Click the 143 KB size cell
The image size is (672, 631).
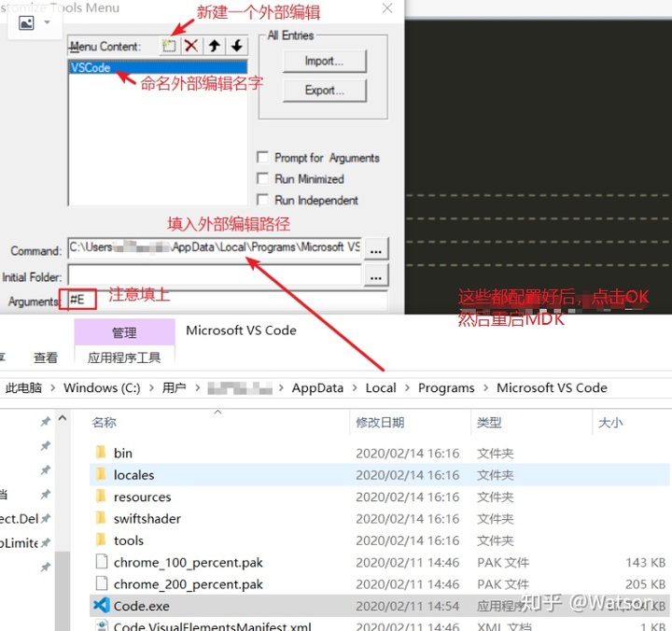pos(646,563)
